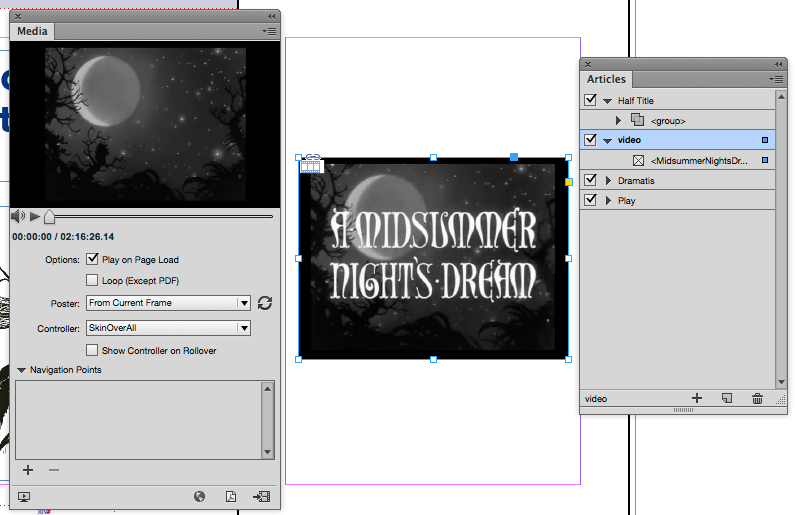Screen dimensions: 795x515
Task: Click place video from URL globe icon
Action: [x=200, y=496]
